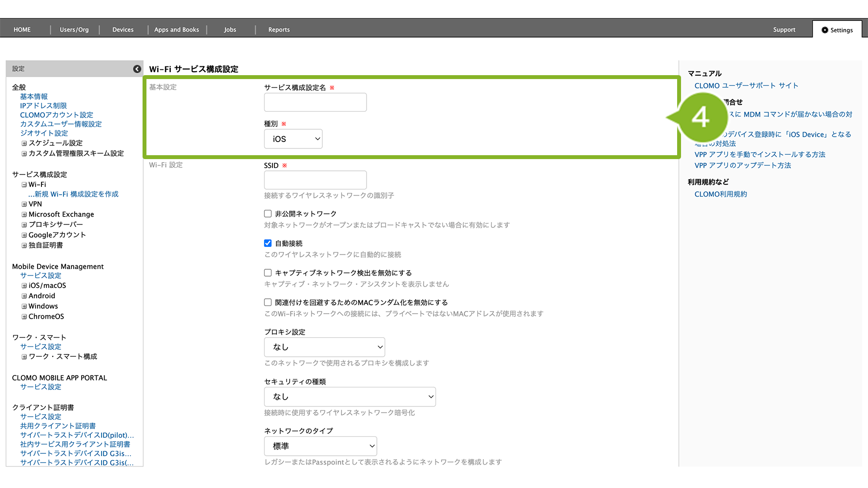Viewport: 868px width, 488px height.
Task: Expand the iOS/macOS plus icon
Action: point(24,286)
